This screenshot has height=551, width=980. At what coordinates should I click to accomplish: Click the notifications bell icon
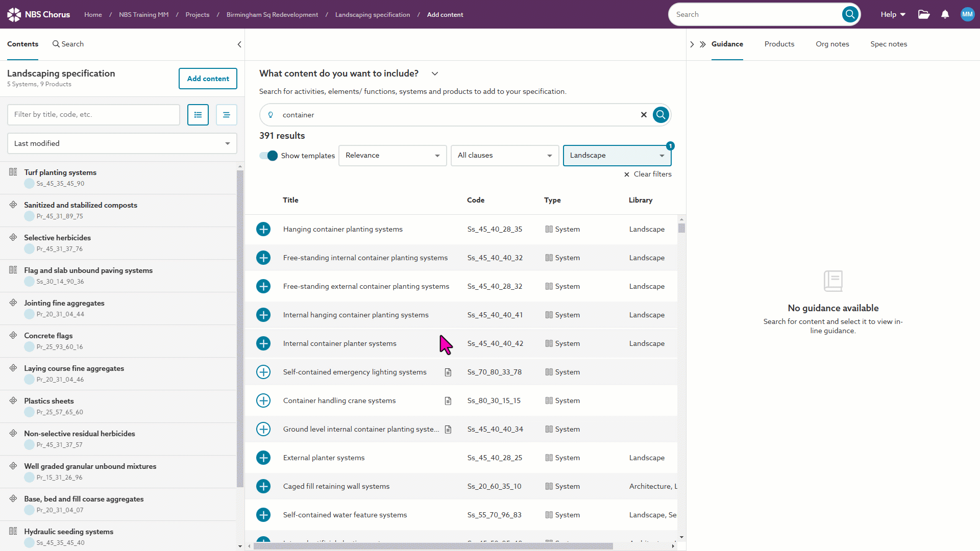coord(945,14)
